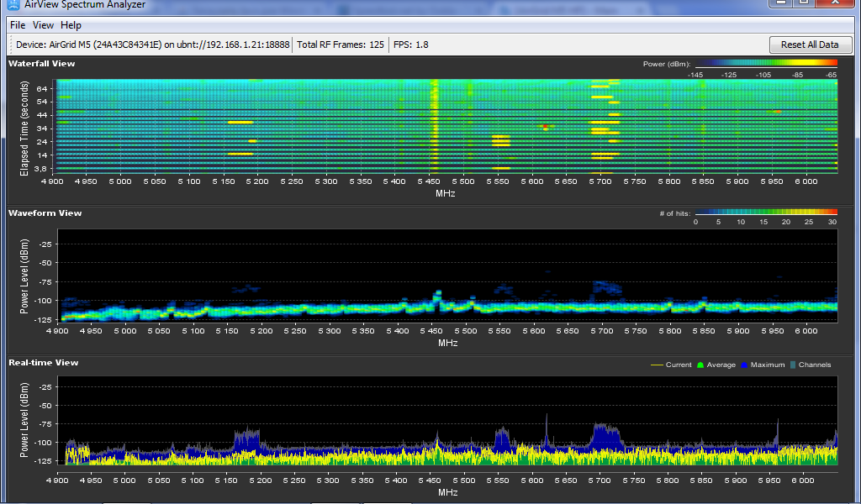Click the number of hits color scale
861x504 pixels.
[x=766, y=213]
